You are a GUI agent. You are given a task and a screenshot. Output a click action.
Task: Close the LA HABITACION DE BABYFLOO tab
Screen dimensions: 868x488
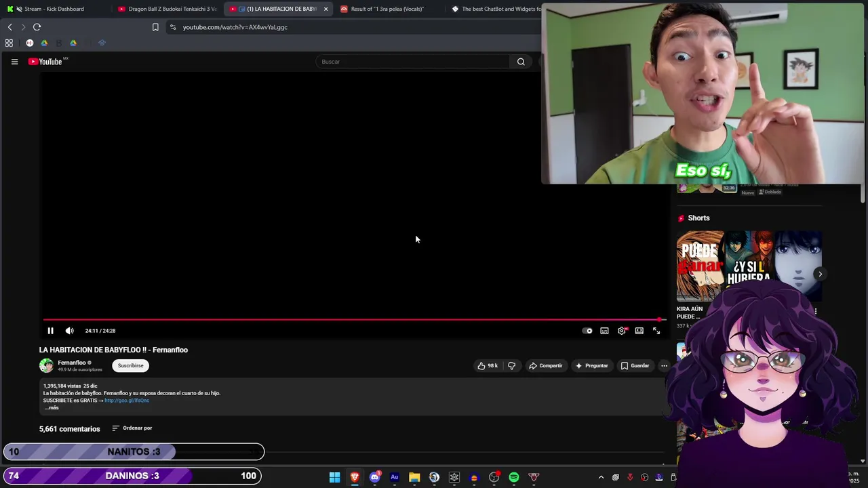coord(325,9)
